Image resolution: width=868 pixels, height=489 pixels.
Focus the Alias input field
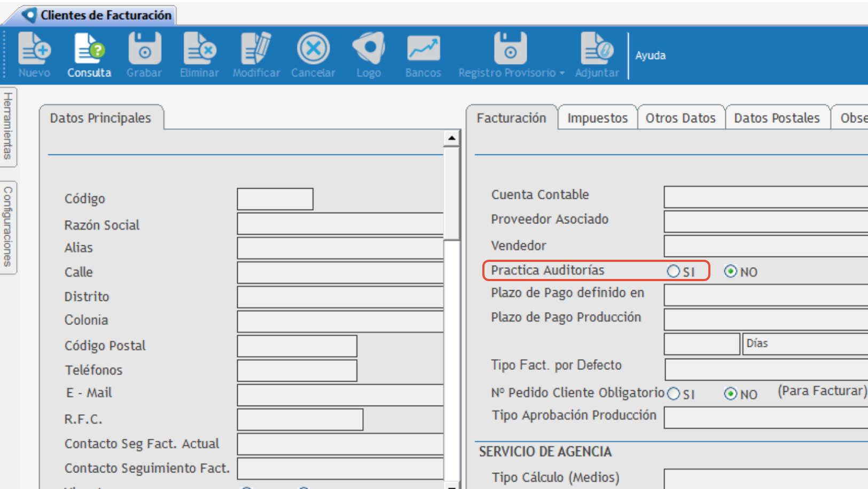340,248
